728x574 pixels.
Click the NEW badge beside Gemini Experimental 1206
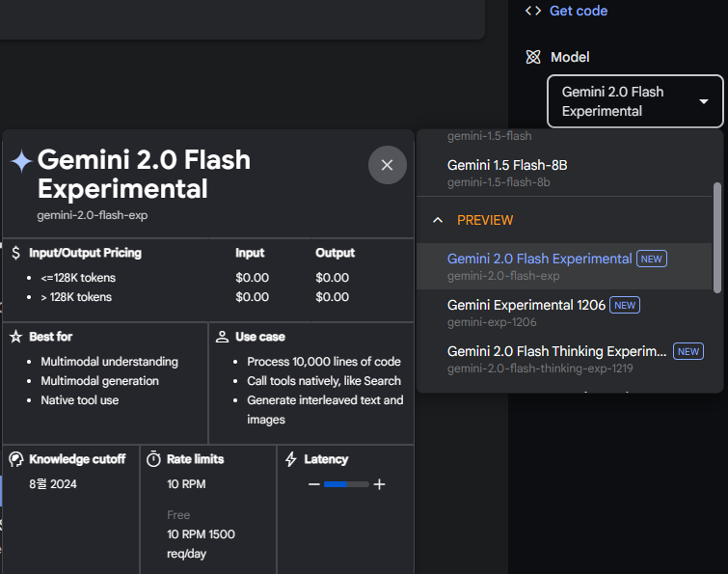point(625,305)
